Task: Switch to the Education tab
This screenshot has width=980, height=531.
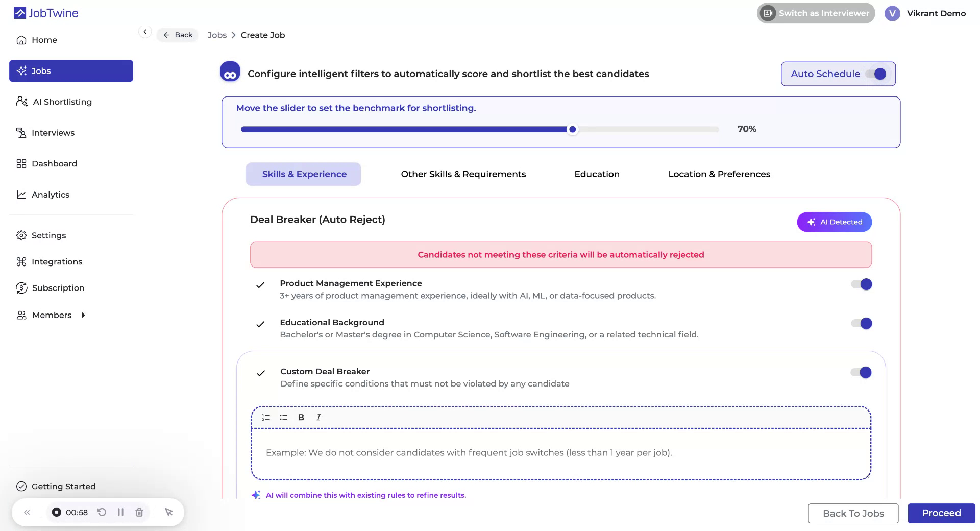Action: click(597, 174)
